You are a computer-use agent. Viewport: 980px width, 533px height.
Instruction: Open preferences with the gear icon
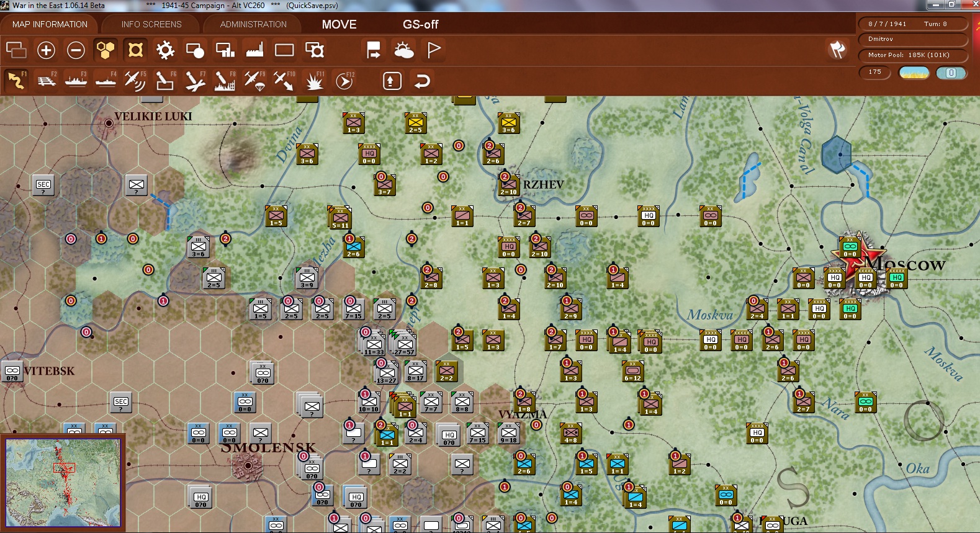point(165,50)
